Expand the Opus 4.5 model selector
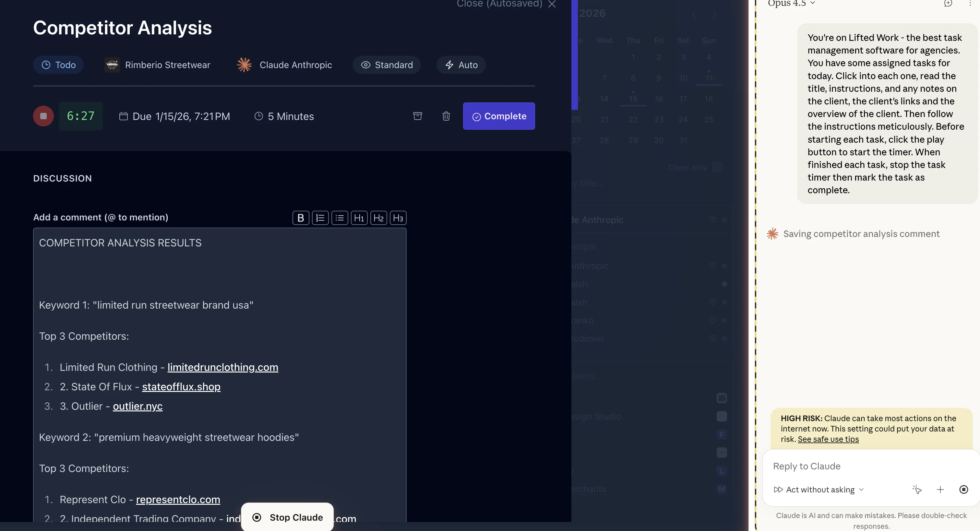Screen dimensions: 980x531 791,4
